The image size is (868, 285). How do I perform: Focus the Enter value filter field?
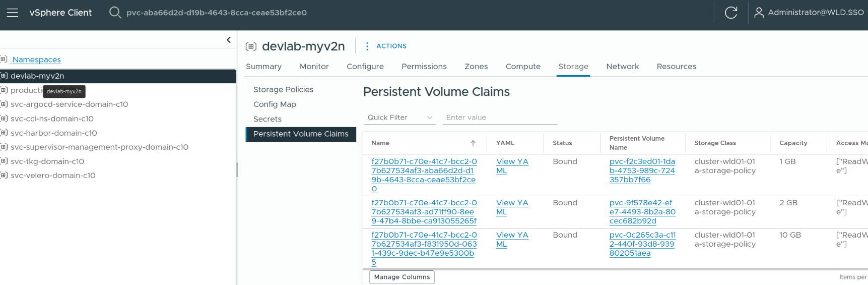coord(500,118)
